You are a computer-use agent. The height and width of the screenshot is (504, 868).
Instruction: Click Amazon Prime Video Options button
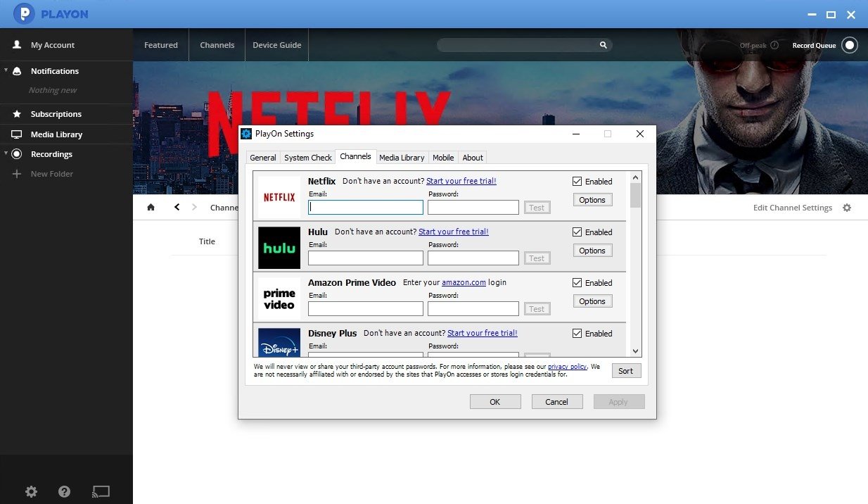[592, 301]
